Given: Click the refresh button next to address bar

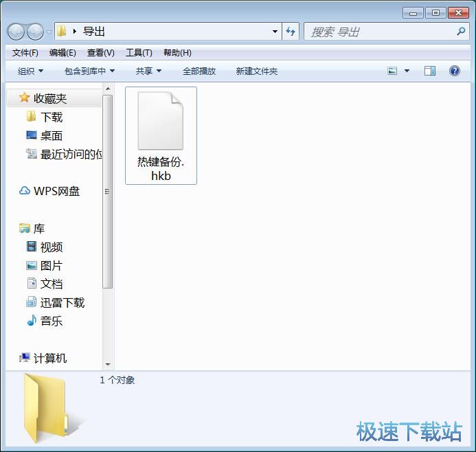Looking at the screenshot, I should (291, 32).
